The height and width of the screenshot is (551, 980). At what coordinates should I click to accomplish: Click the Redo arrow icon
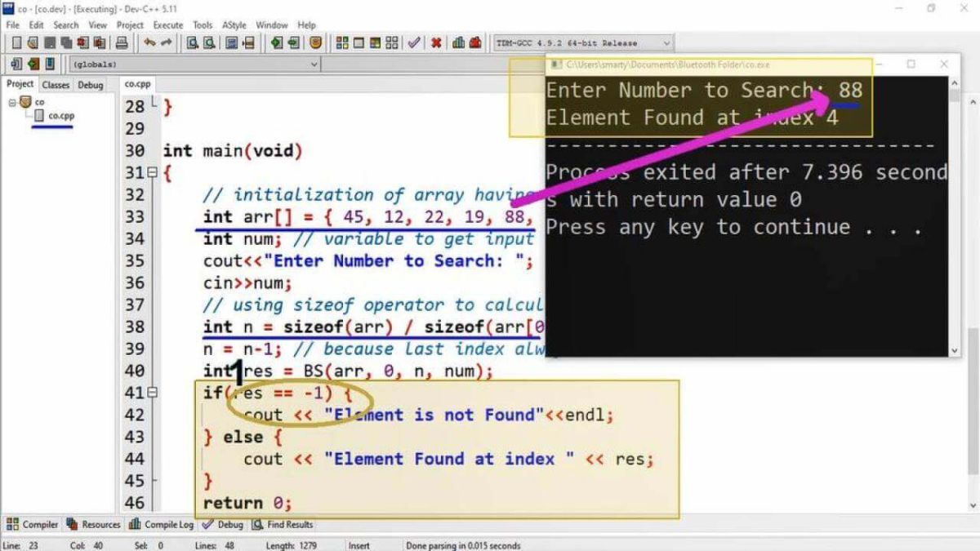[167, 42]
